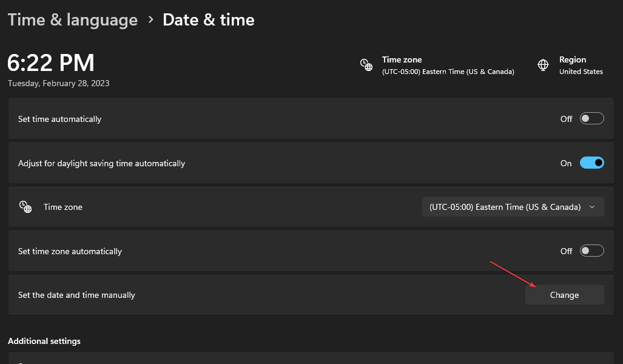Screen dimensions: 623x364
Task: Click the Set the date and time manually label
Action: 76,295
